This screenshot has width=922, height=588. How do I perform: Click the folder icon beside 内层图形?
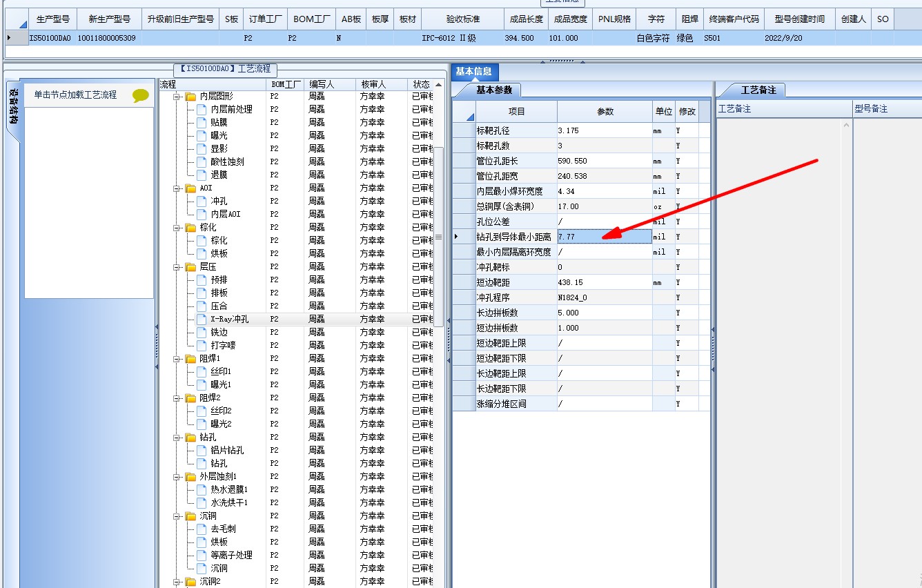pyautogui.click(x=190, y=97)
